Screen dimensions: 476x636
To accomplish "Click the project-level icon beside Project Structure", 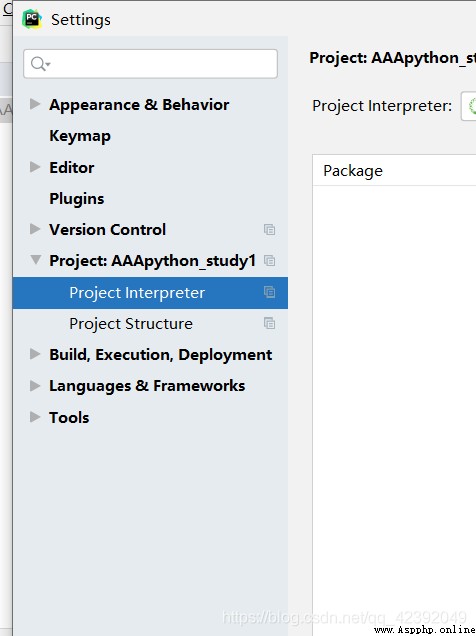I will coord(270,323).
